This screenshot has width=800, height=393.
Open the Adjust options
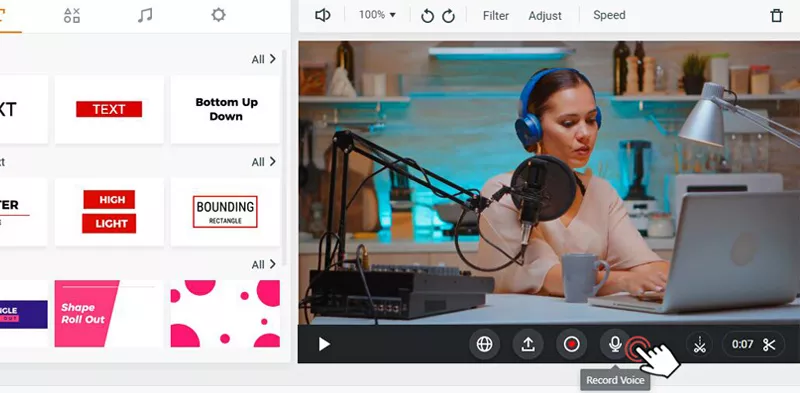pos(545,16)
